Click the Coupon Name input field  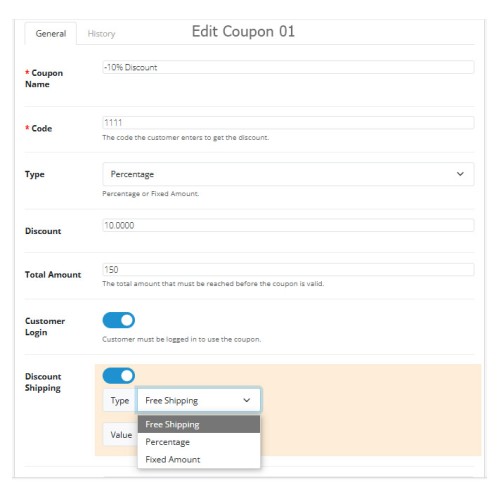[x=288, y=67]
